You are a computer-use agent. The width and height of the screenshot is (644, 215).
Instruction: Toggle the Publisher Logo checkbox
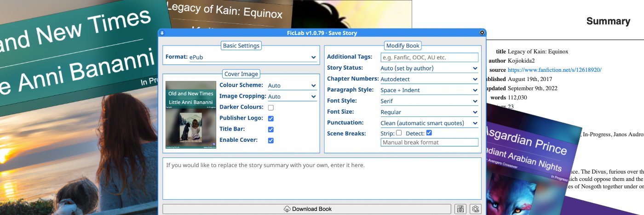click(x=271, y=118)
